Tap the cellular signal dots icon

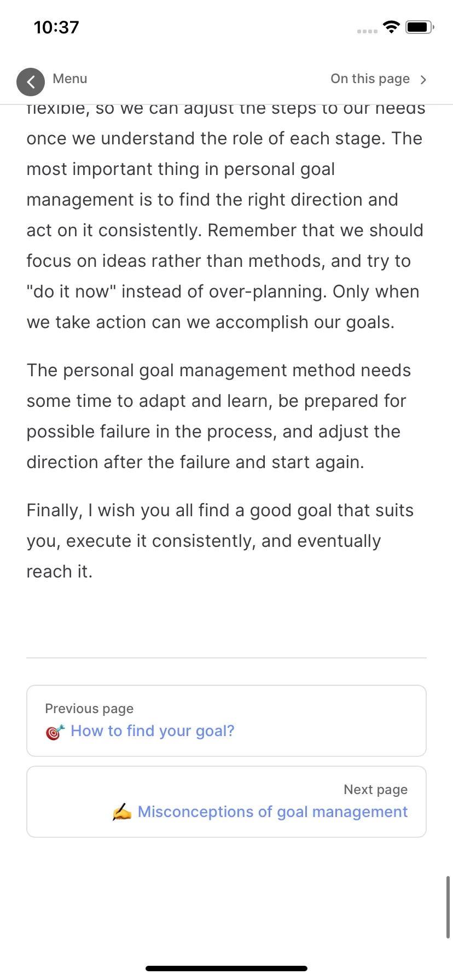point(367,31)
